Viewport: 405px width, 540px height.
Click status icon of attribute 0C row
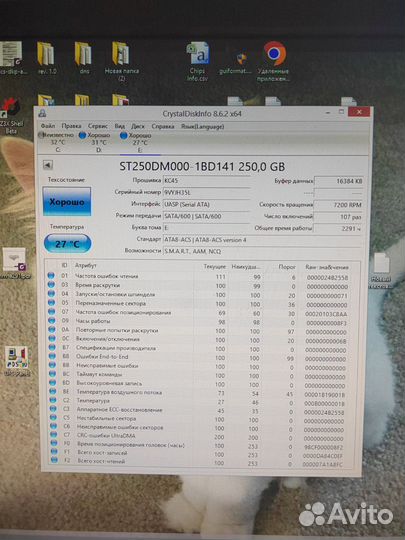point(52,338)
